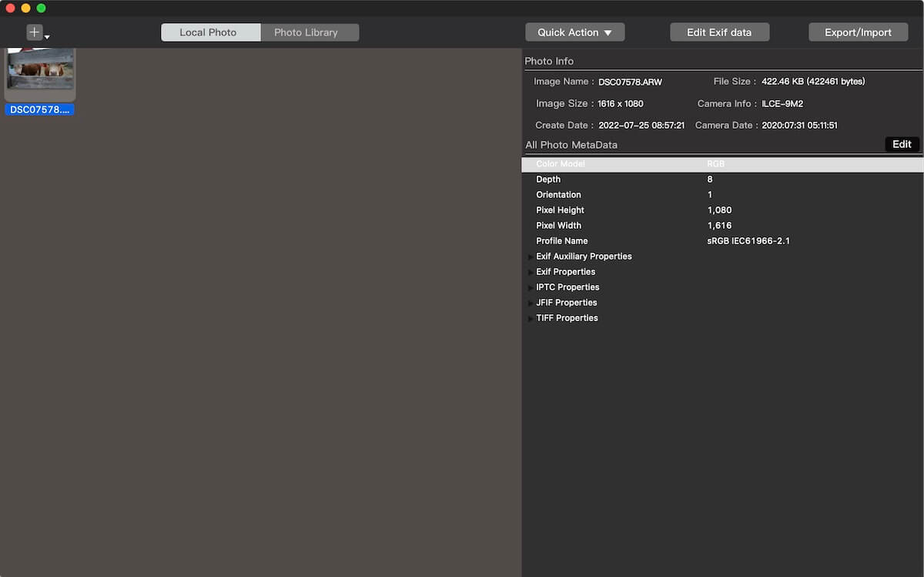The width and height of the screenshot is (924, 577).
Task: Close the window with the red button
Action: [10, 8]
